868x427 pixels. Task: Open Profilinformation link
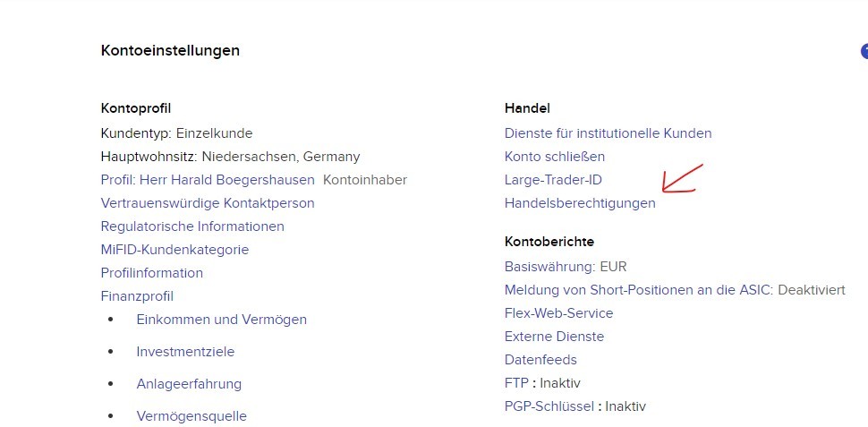pos(152,273)
